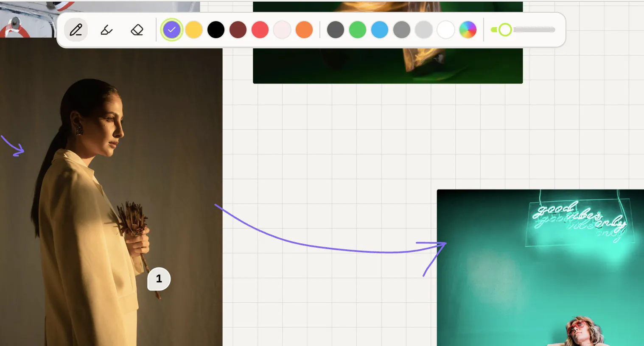Pick the green color swatch

[358, 30]
